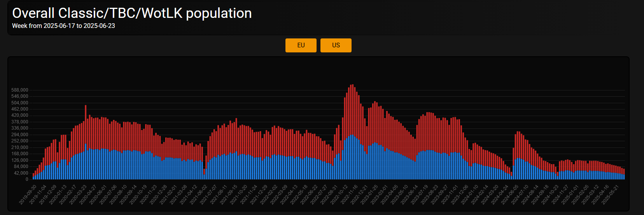Click the 378,000 y-axis label

19,122
